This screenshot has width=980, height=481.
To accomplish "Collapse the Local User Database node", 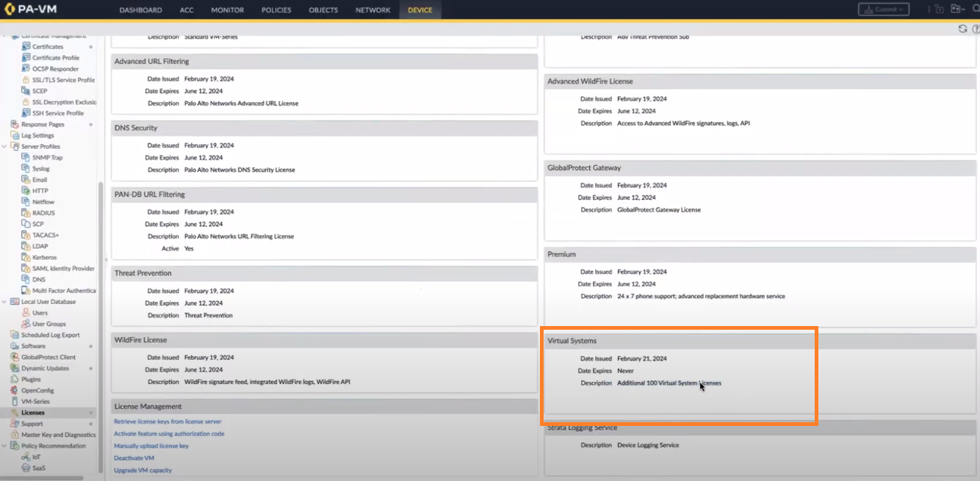I will coord(5,302).
